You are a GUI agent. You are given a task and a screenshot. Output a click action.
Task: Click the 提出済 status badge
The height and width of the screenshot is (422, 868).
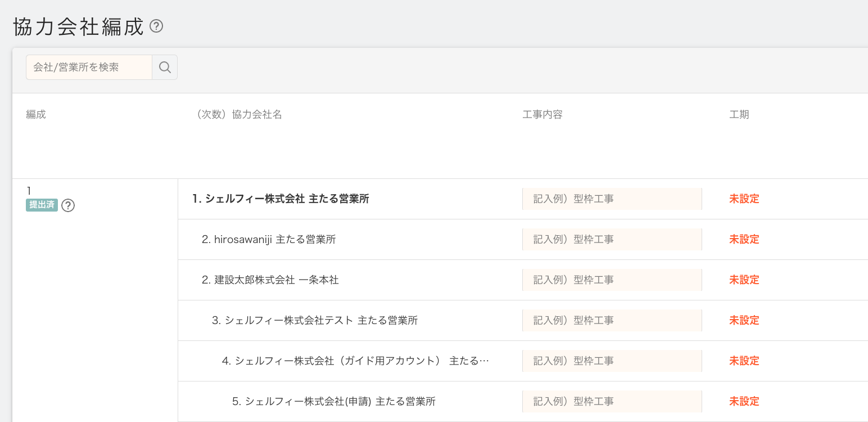pyautogui.click(x=42, y=205)
